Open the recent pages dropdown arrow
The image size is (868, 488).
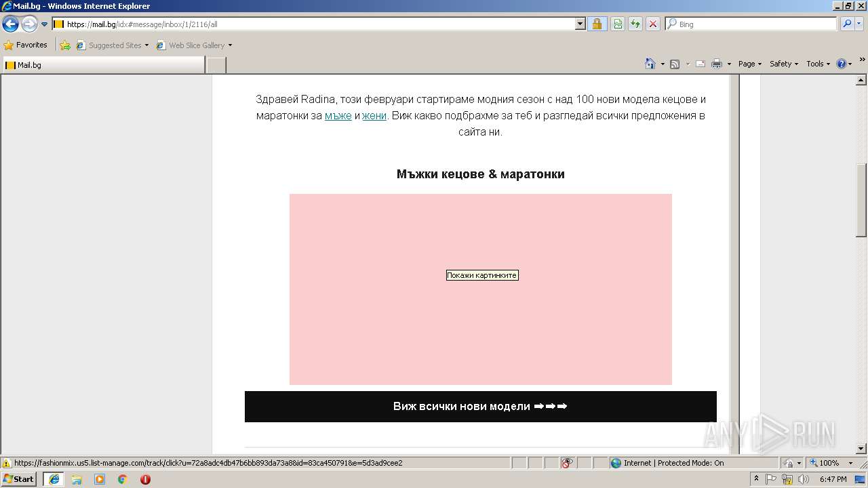pyautogui.click(x=44, y=24)
